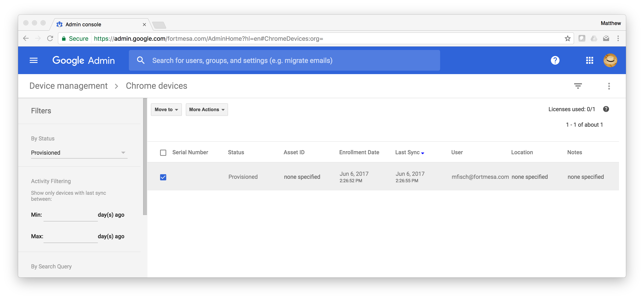Viewport: 644px width, 299px height.
Task: Toggle the filter icon for Chrome devices
Action: coord(578,86)
